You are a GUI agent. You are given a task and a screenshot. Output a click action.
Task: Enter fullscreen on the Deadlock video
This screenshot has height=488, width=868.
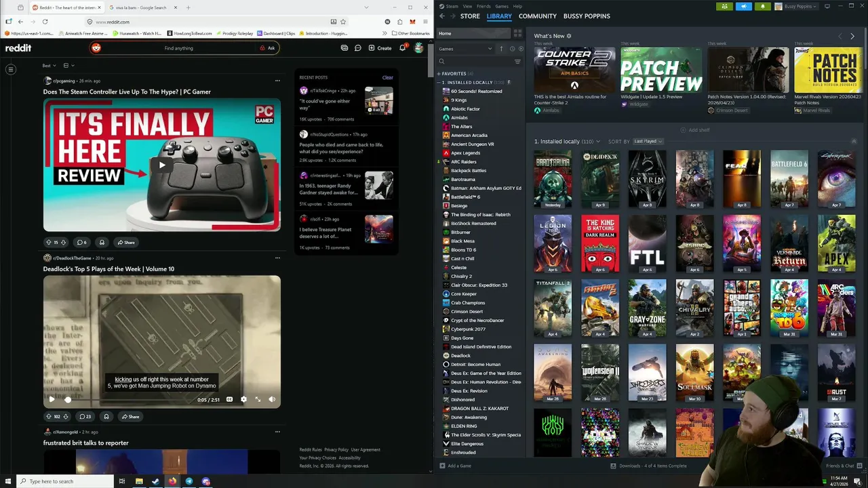(x=258, y=399)
